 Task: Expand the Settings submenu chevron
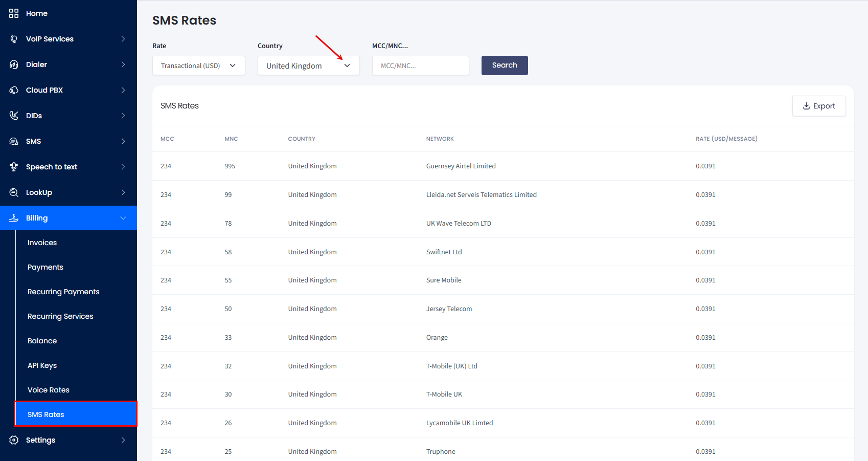(123, 440)
